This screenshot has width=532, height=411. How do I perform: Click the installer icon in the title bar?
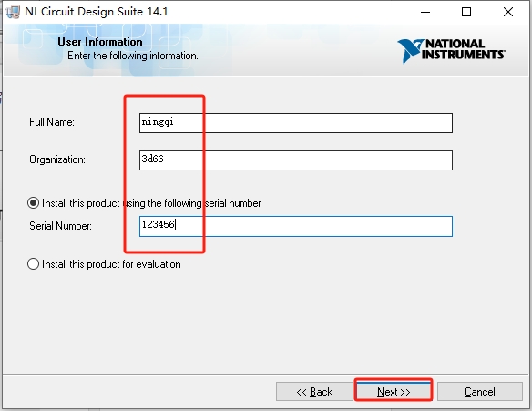pos(13,12)
